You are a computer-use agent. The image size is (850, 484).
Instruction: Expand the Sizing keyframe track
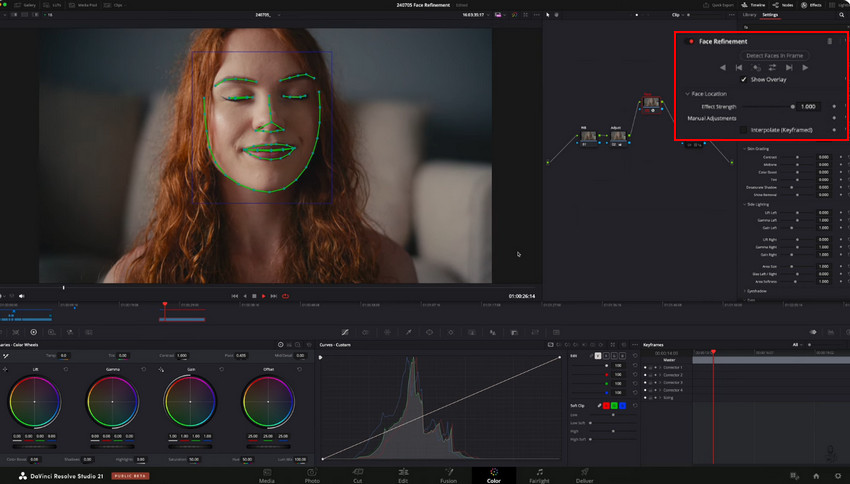[660, 398]
